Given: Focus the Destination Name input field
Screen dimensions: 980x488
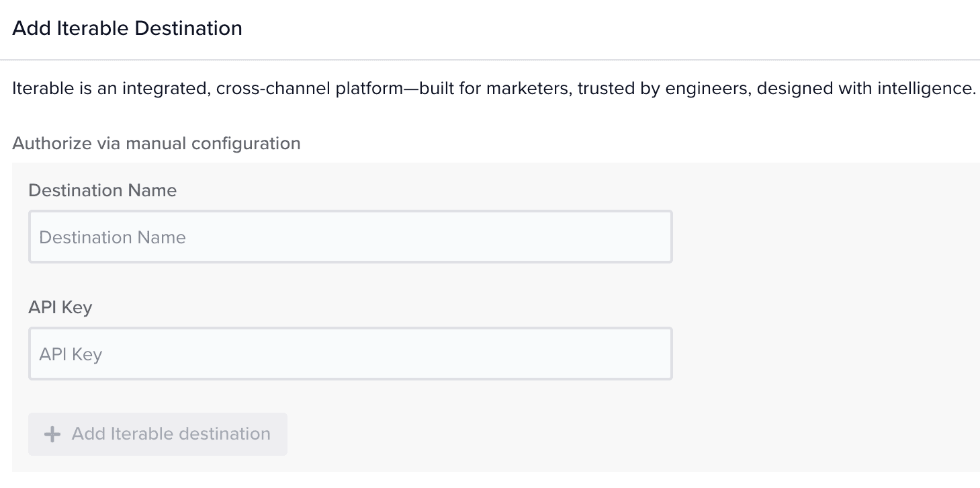Looking at the screenshot, I should pos(349,237).
